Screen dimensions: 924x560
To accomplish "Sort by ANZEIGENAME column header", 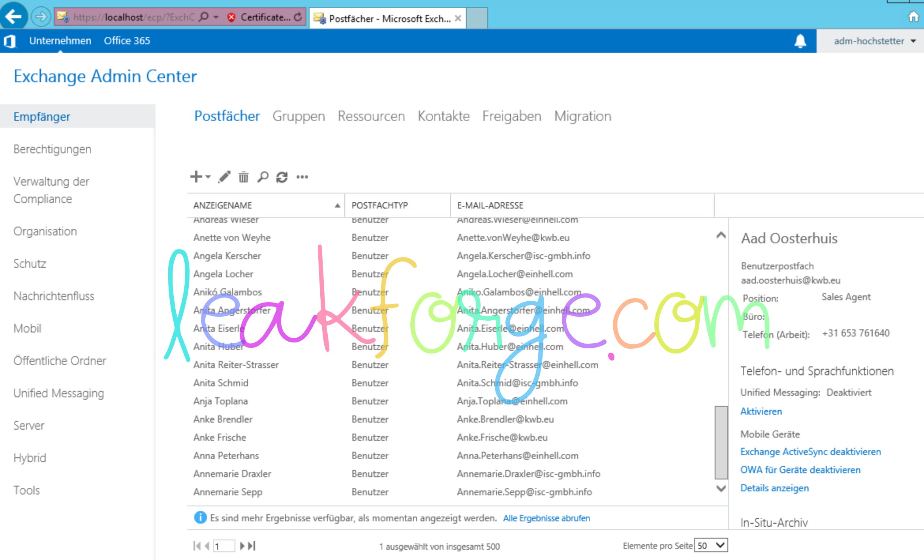I will (x=266, y=205).
